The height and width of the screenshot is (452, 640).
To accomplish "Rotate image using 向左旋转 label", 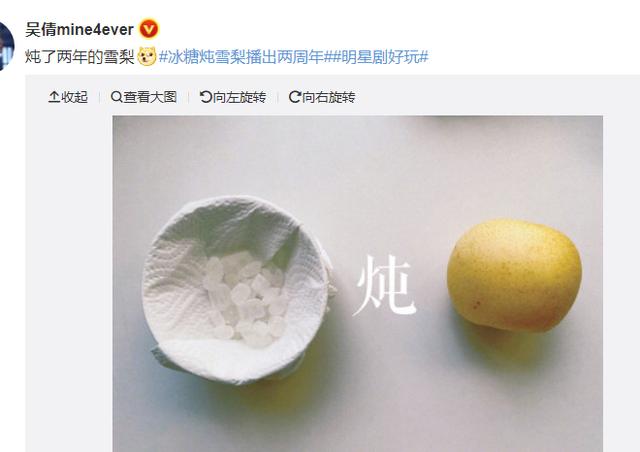I will pos(239,97).
